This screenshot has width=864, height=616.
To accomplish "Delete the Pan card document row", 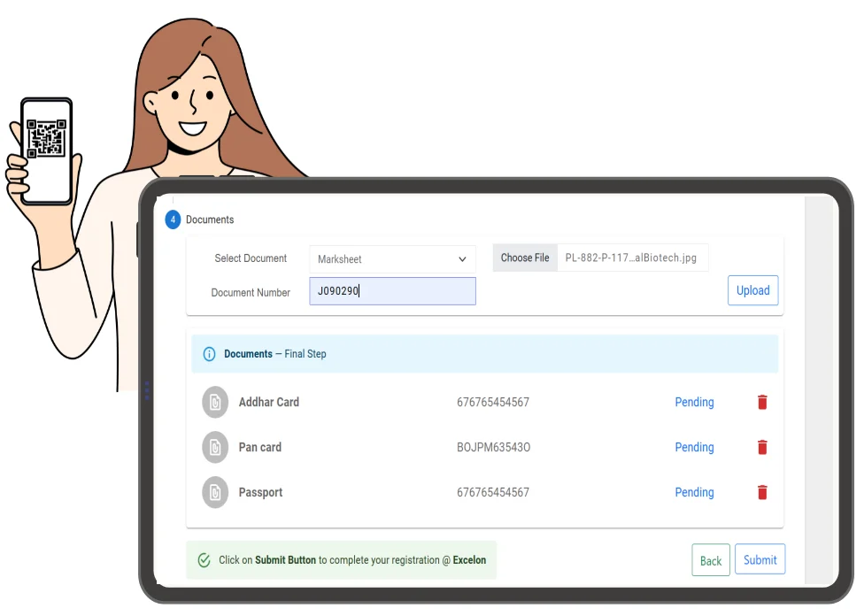I will pyautogui.click(x=762, y=448).
